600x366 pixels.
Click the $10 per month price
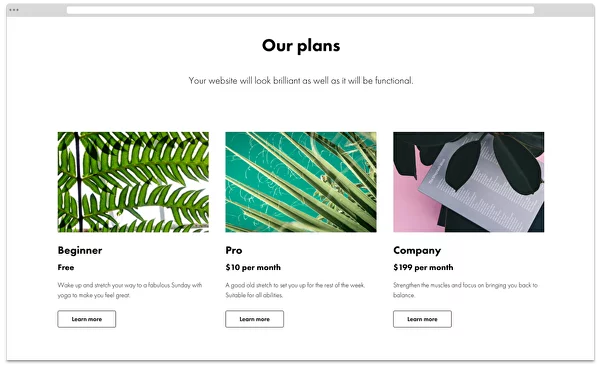coord(253,267)
